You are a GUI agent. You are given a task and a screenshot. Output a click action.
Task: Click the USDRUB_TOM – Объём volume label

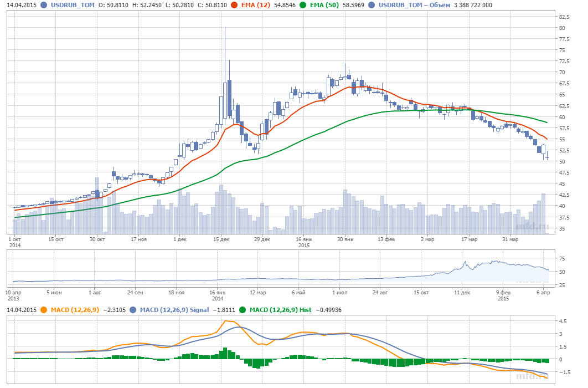[x=414, y=5]
